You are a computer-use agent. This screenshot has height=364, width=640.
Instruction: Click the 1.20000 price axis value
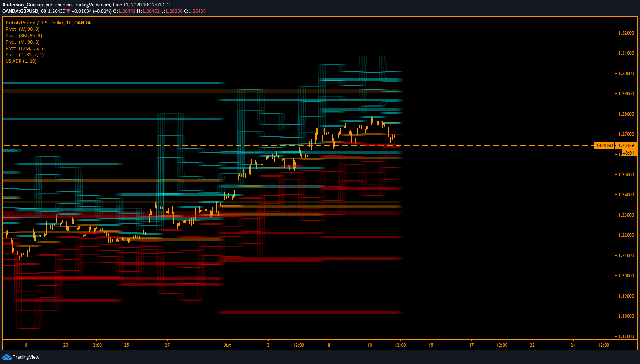[626, 276]
